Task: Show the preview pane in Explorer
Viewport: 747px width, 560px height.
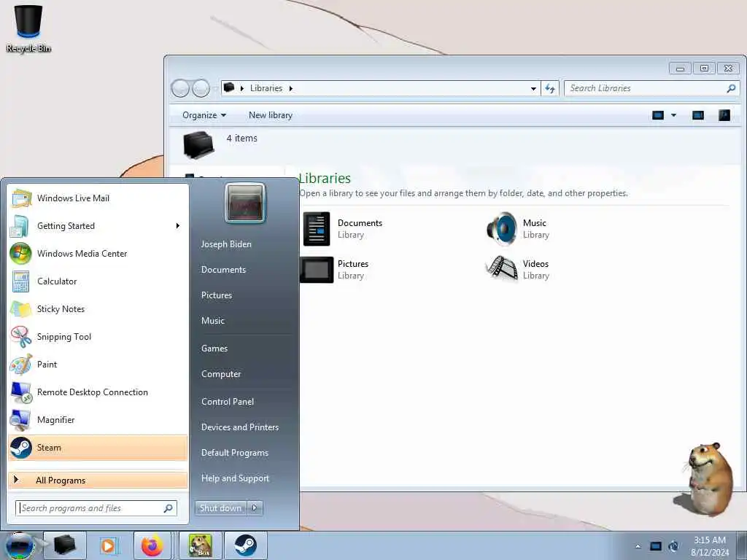Action: tap(698, 115)
